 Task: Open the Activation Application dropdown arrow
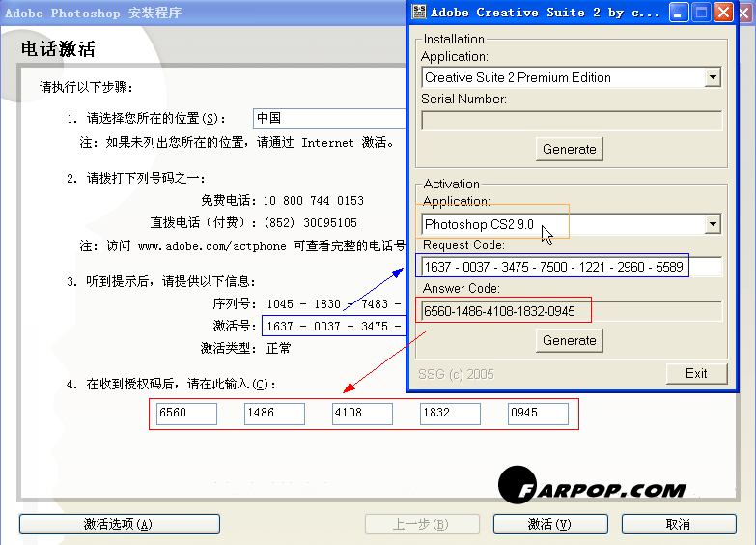713,224
